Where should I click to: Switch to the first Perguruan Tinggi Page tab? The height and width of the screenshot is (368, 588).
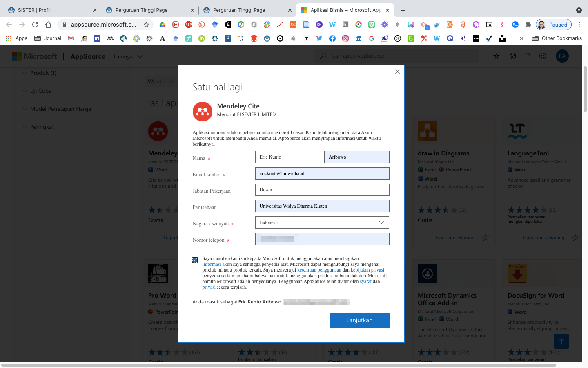pyautogui.click(x=149, y=10)
